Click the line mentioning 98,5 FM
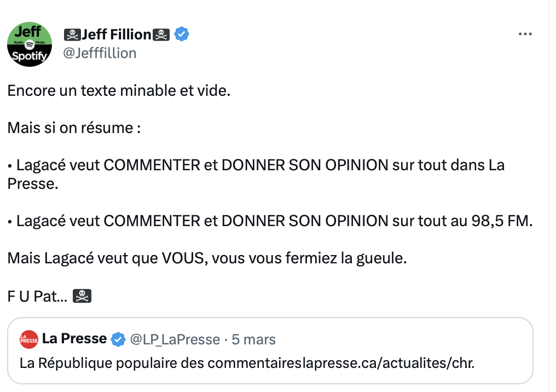This screenshot has height=392, width=556. tap(270, 221)
